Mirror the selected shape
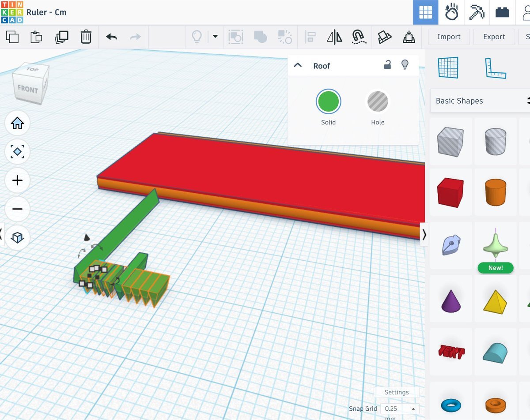The image size is (530, 420). click(x=334, y=37)
